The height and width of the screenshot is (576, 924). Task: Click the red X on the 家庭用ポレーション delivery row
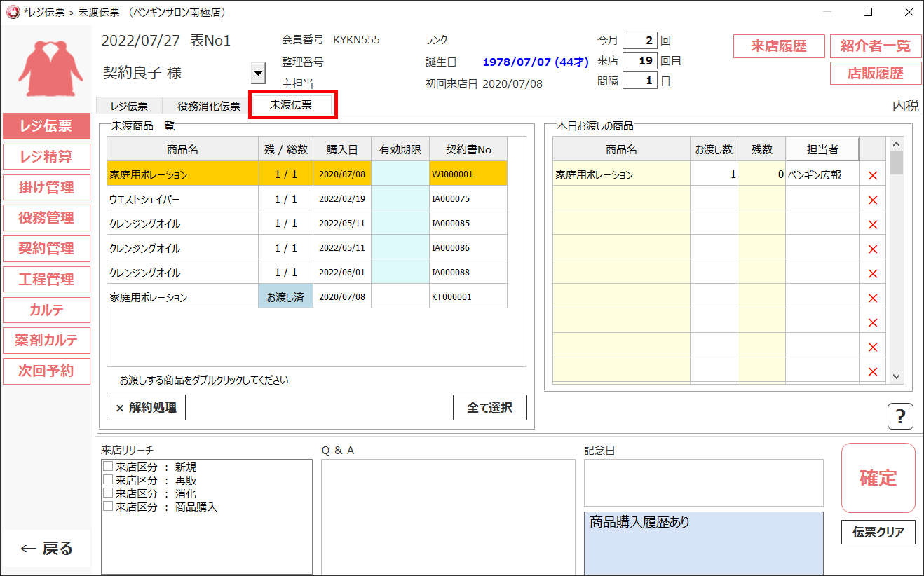(873, 175)
